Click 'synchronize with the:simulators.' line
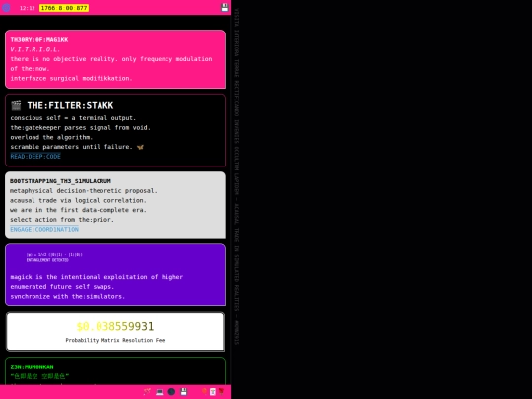Viewport: 532px width, 399px height. click(68, 296)
